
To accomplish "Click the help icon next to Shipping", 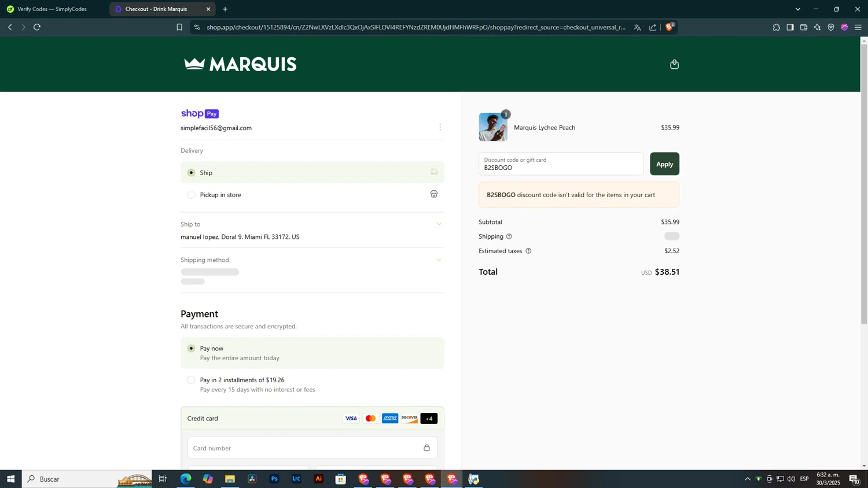I will point(509,236).
